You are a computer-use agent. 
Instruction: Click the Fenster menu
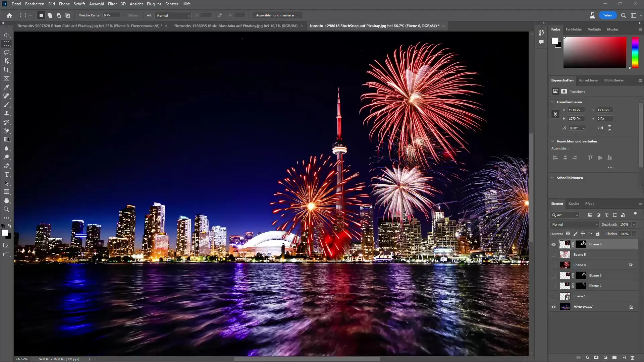tap(172, 4)
